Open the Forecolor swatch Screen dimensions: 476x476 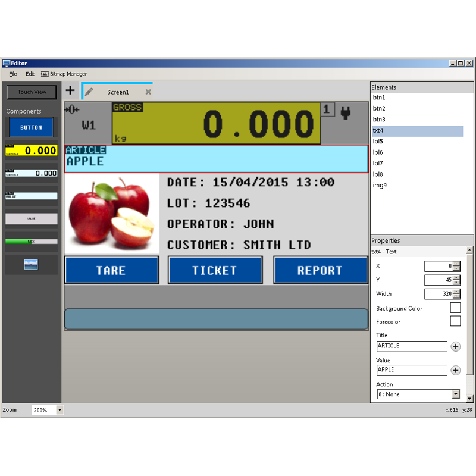(x=455, y=321)
